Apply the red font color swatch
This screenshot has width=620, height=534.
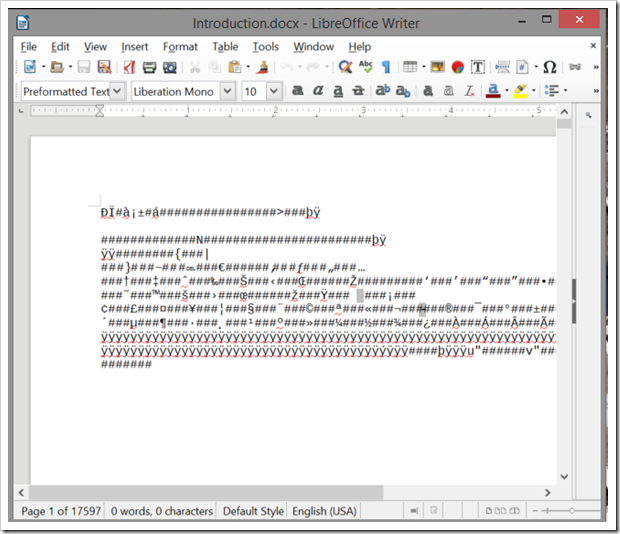[492, 91]
